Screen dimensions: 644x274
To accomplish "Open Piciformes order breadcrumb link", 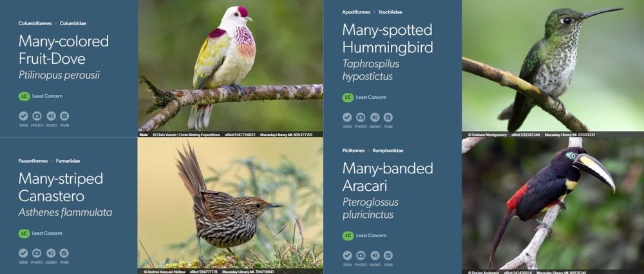I will (x=353, y=151).
